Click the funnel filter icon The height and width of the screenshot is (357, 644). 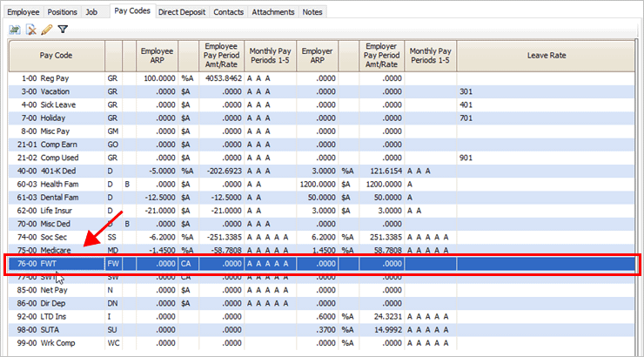point(63,29)
